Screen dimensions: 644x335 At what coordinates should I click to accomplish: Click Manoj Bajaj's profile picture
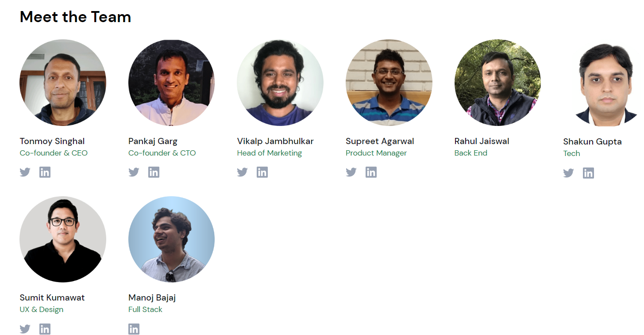171,239
